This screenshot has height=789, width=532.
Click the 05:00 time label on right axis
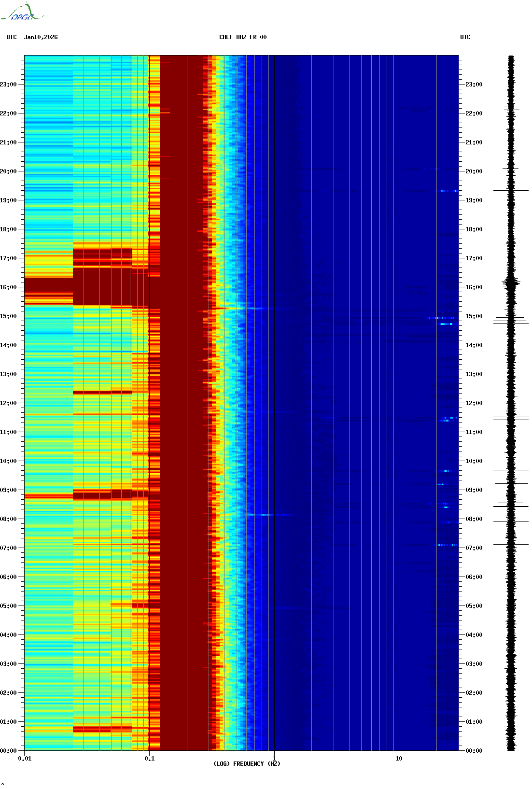(474, 606)
